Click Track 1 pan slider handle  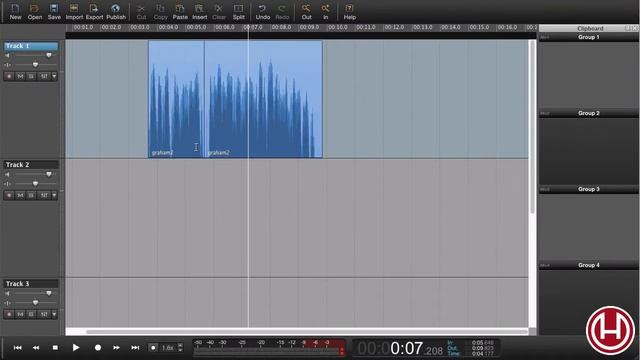coord(35,64)
